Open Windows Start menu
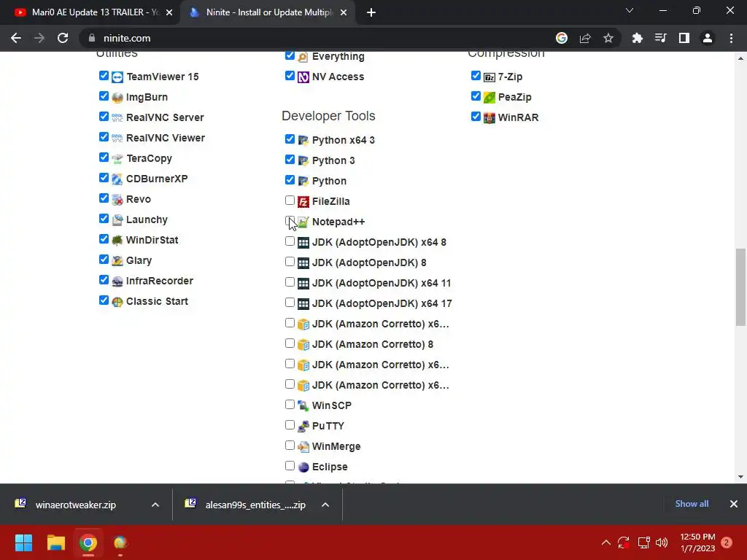 (23, 542)
